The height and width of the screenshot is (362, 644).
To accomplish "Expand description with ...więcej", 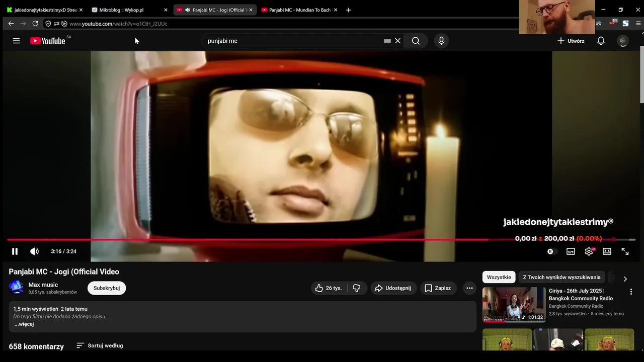I will click(x=24, y=324).
